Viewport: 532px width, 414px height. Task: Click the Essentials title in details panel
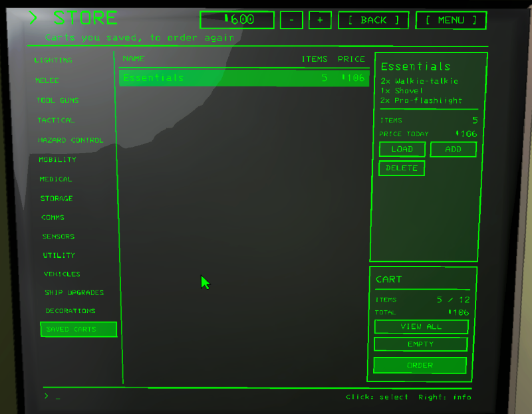click(416, 66)
